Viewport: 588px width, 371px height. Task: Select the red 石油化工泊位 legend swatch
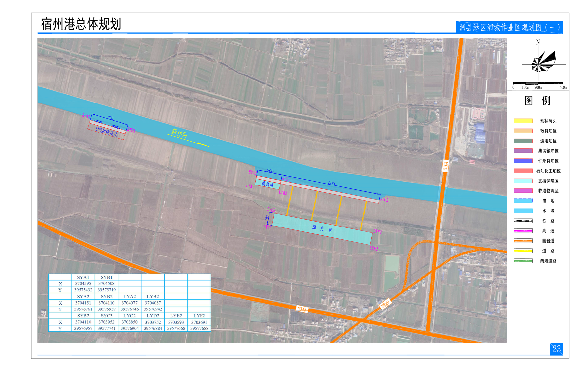pos(523,171)
